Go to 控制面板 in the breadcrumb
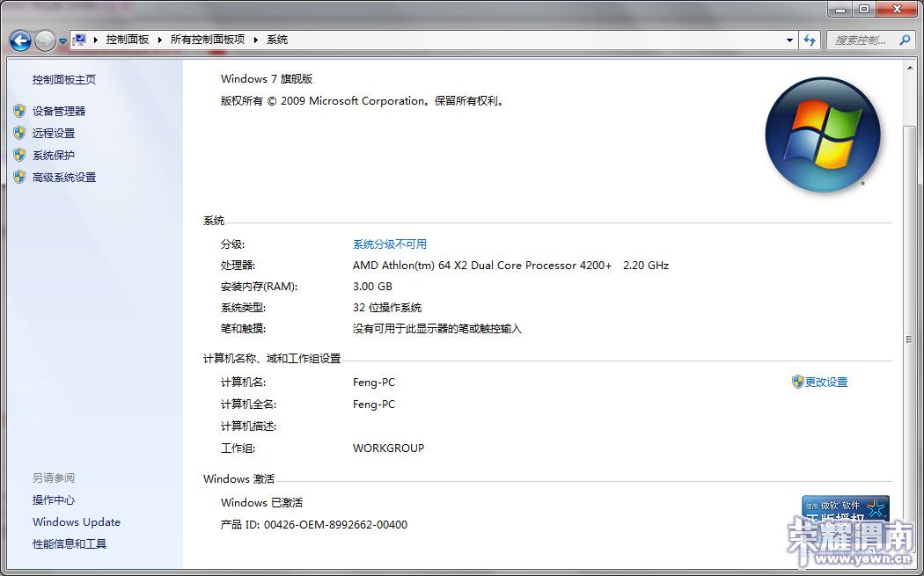Screen dimensions: 924x576 pos(128,40)
